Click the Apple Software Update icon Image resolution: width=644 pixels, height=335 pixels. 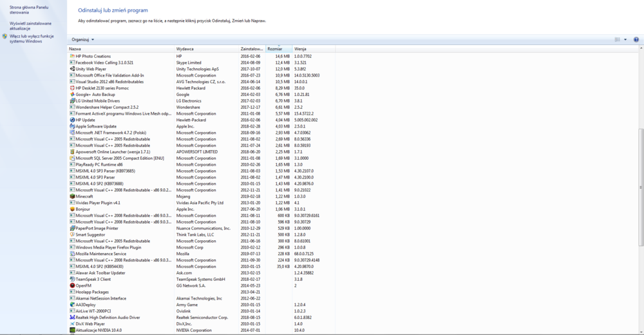pos(72,126)
